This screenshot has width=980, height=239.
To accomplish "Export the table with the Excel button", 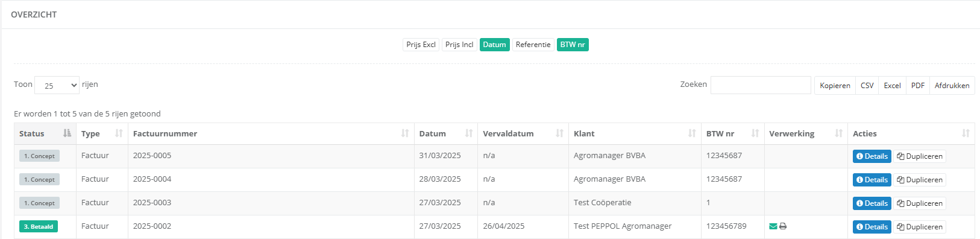I will click(892, 86).
